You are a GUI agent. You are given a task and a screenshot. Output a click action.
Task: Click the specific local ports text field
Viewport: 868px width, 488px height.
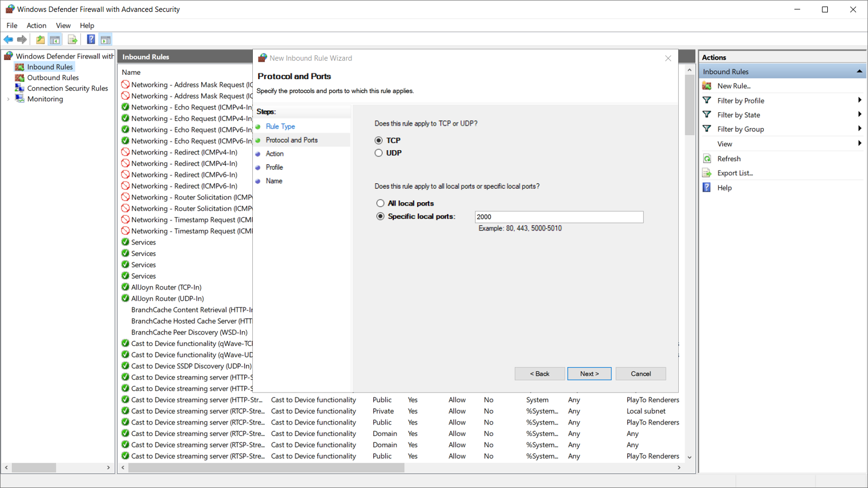[x=559, y=217]
